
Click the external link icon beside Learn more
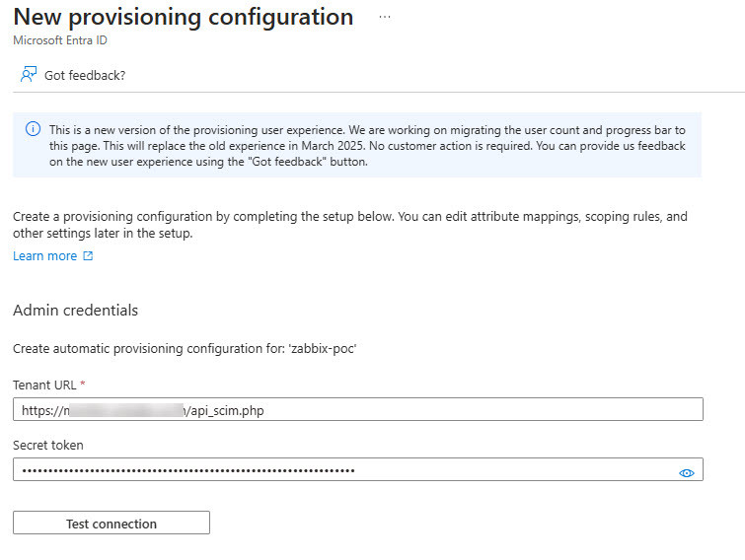pyautogui.click(x=88, y=256)
